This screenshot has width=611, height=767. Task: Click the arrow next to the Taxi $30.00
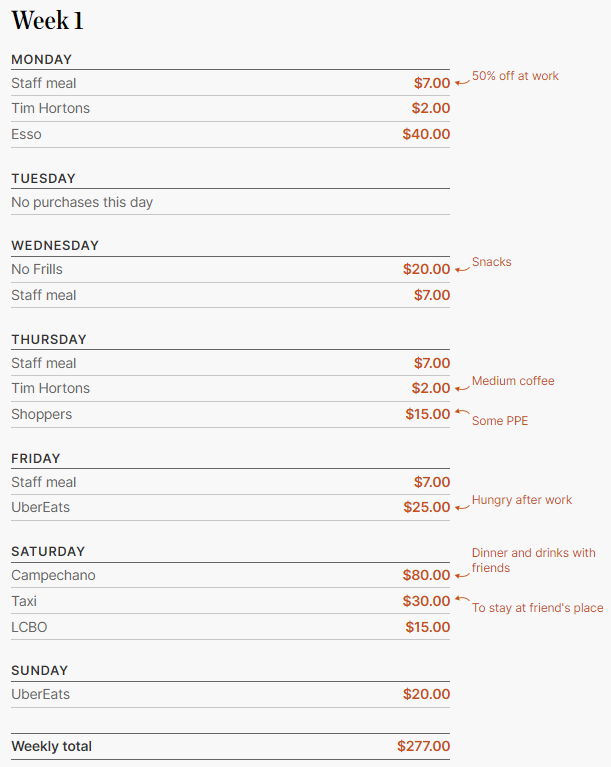[461, 599]
